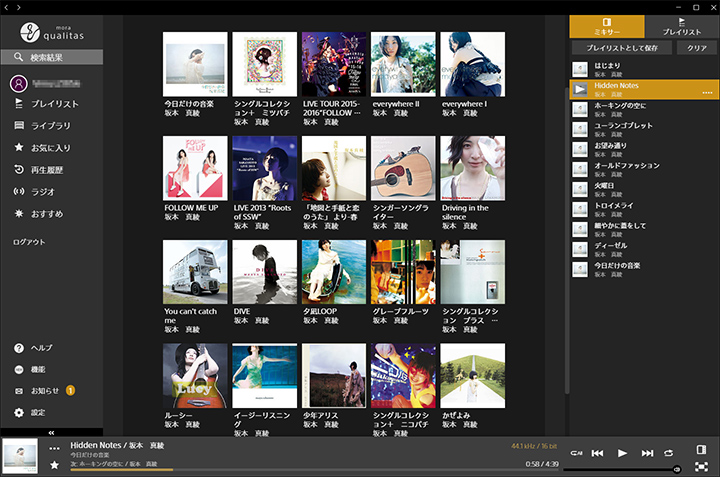Image resolution: width=720 pixels, height=477 pixels.
Task: Select ホーキングの空に in the queue
Action: (645, 109)
